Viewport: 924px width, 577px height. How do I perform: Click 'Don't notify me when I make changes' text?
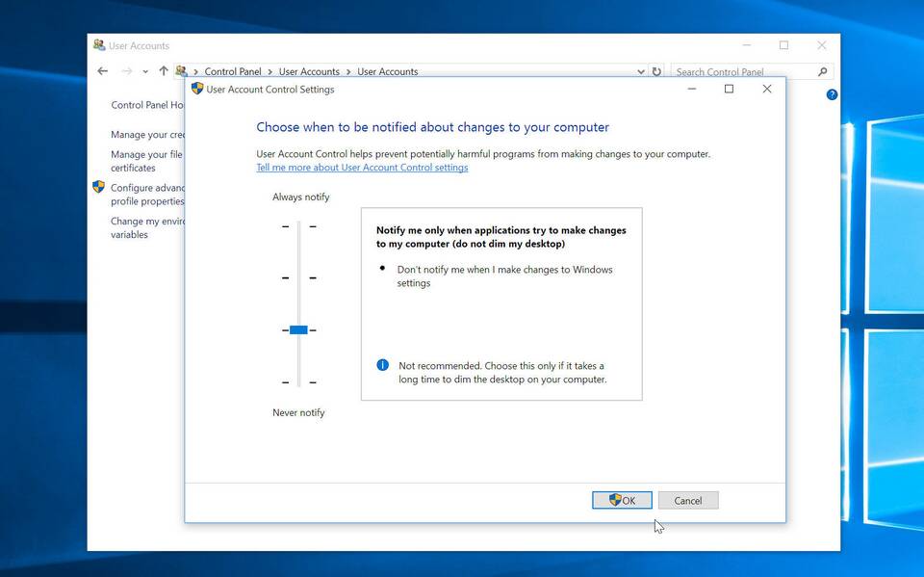point(504,276)
